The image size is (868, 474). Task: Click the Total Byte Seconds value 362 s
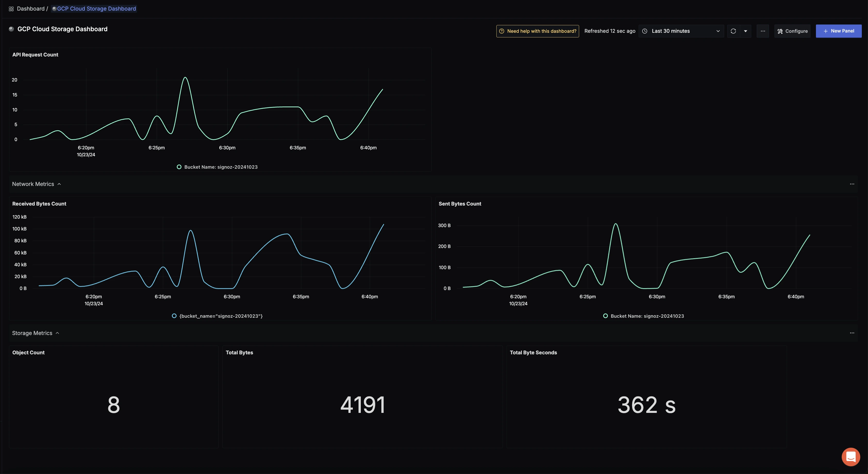[x=646, y=405]
